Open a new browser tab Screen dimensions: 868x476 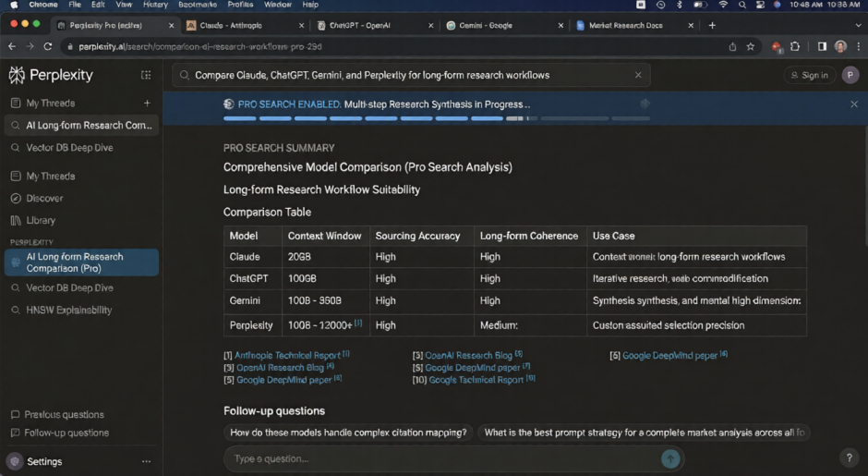click(x=712, y=26)
